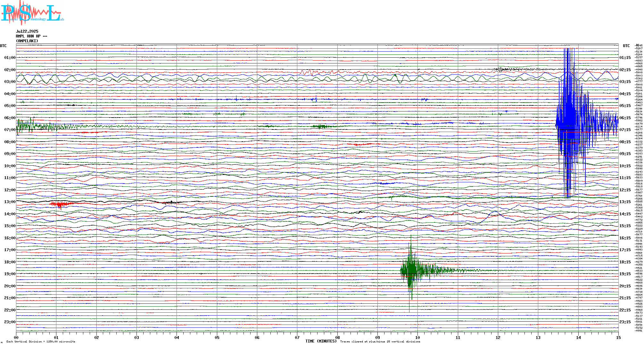This screenshot has width=644, height=346.
Task: Click the Traces clipped at plus/minus 25 note
Action: pos(380,342)
